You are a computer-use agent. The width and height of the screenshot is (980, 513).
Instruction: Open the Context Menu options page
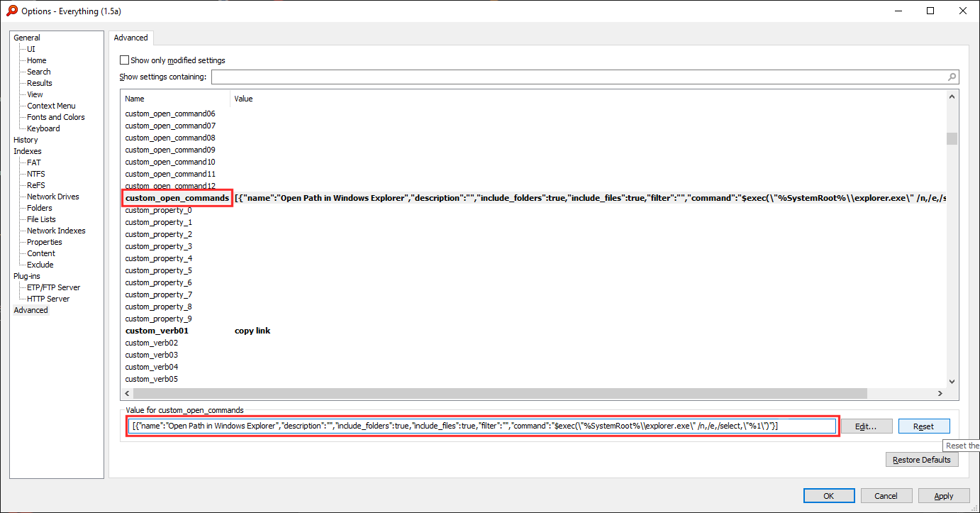point(51,106)
